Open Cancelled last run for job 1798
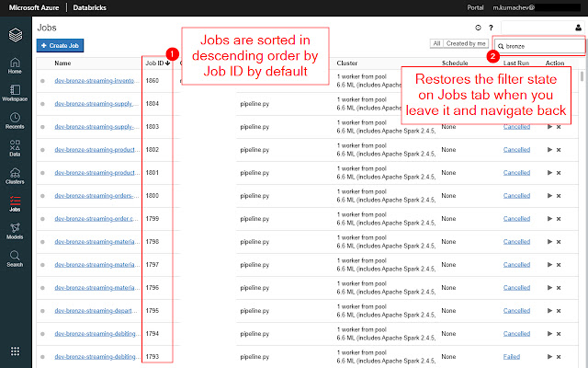 click(516, 241)
